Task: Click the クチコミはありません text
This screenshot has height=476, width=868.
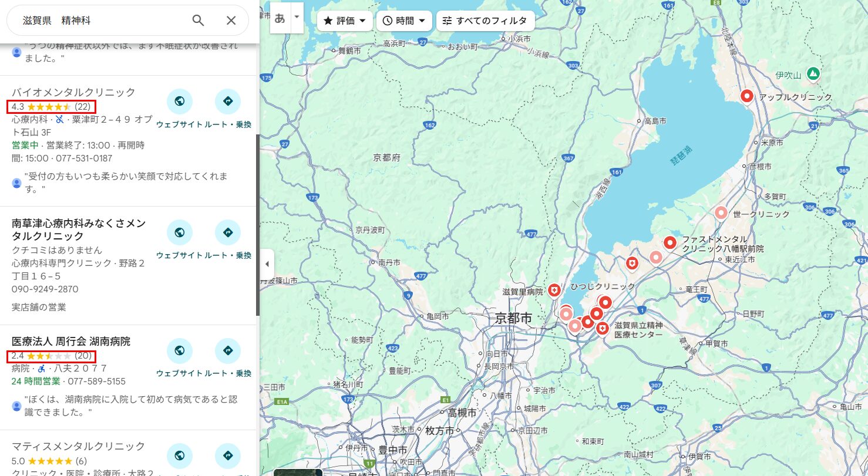Action: click(x=57, y=249)
